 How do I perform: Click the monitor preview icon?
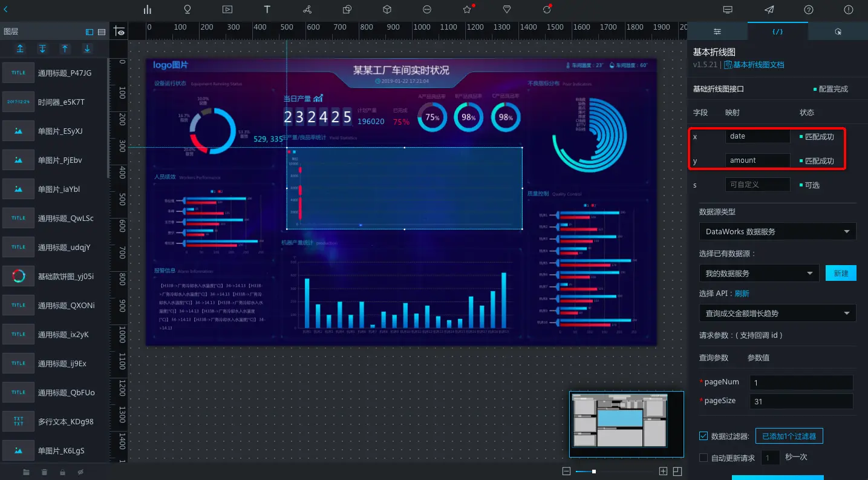pyautogui.click(x=728, y=10)
